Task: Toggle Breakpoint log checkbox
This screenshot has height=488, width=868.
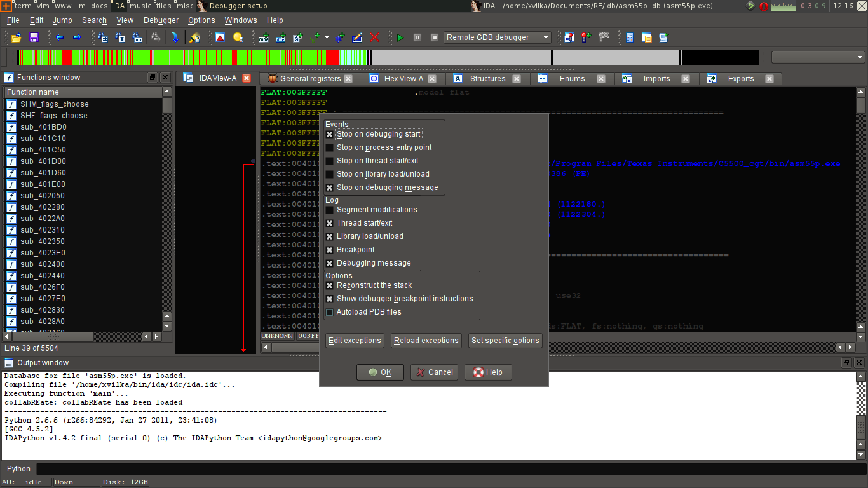Action: point(330,250)
